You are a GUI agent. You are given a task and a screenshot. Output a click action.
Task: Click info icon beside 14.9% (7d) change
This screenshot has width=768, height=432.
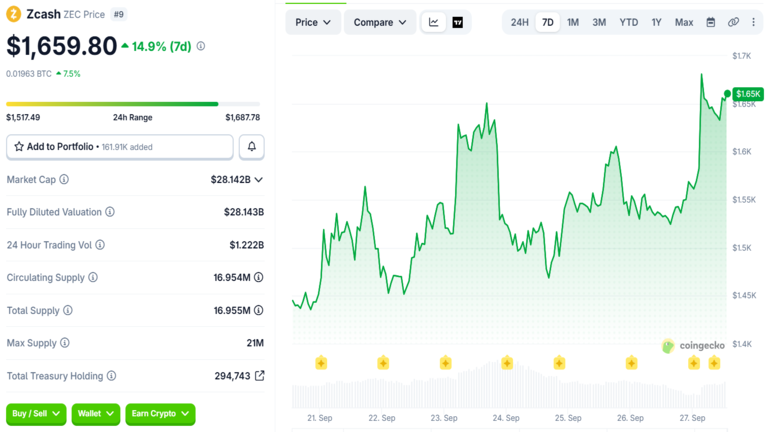[x=201, y=46]
